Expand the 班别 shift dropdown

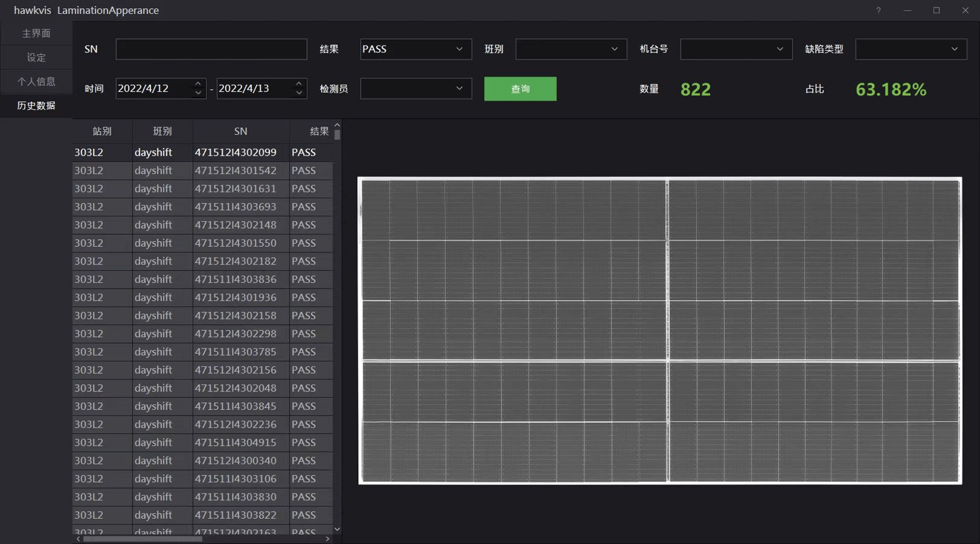click(570, 49)
